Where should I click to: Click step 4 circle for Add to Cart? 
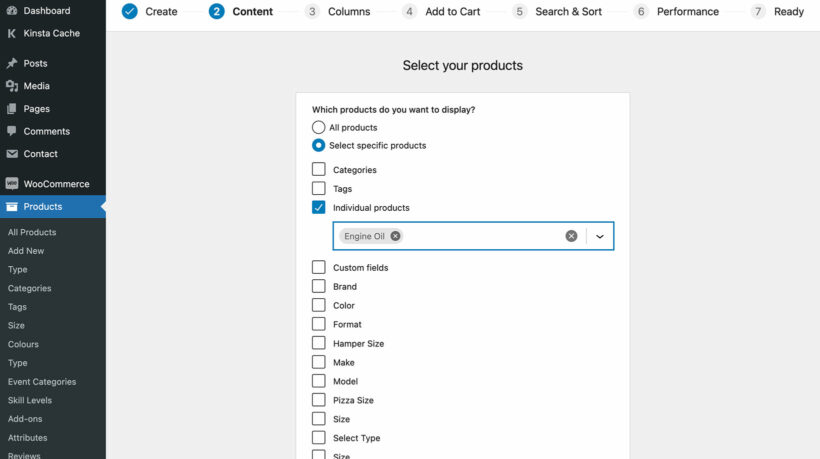[409, 11]
